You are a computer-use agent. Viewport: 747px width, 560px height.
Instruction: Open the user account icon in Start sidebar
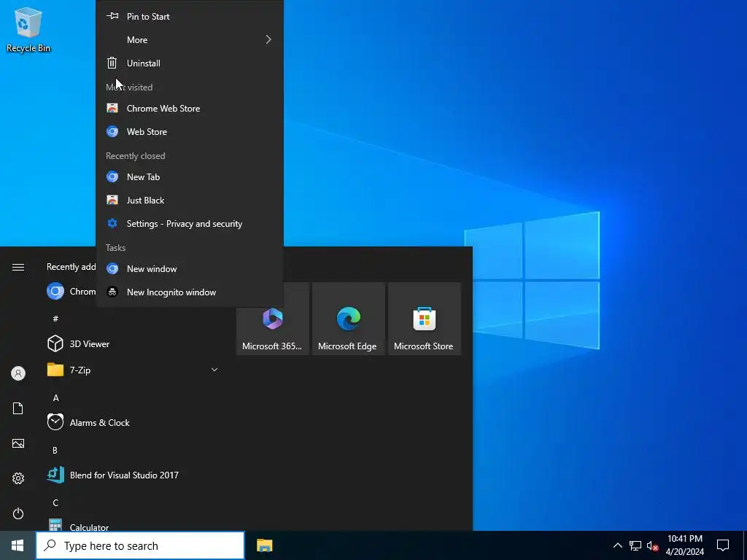click(x=18, y=373)
